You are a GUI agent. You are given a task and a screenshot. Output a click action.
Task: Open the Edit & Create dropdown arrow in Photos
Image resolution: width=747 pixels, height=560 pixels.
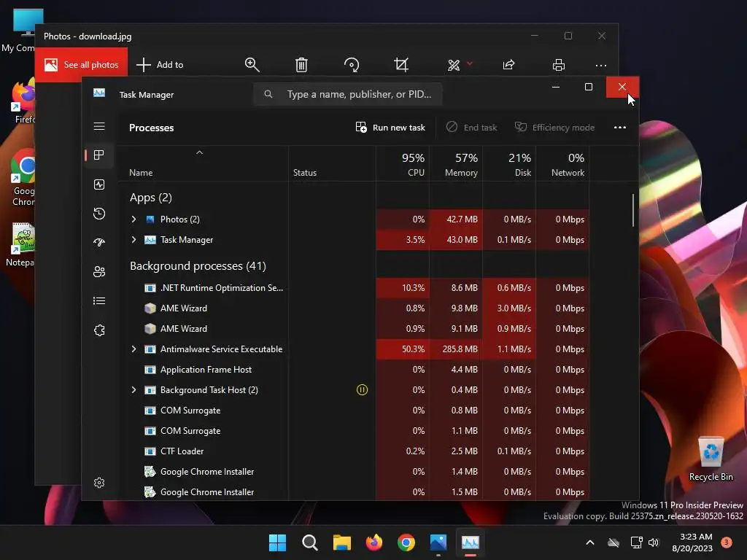(x=470, y=63)
